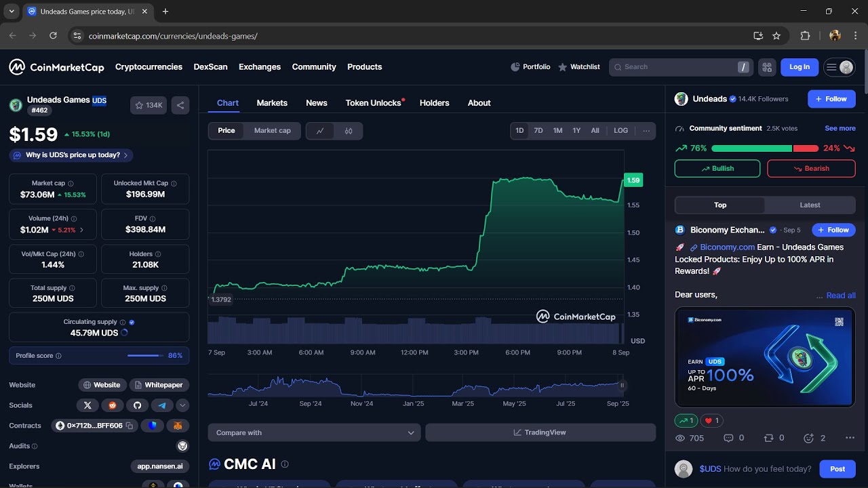Switch feed to Top posts
The height and width of the screenshot is (488, 868).
point(720,205)
